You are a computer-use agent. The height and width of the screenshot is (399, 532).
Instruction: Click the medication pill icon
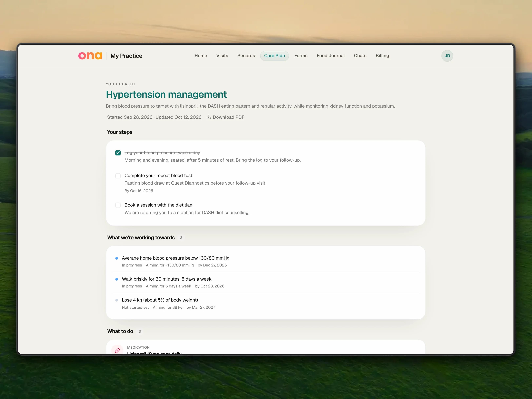[117, 351]
